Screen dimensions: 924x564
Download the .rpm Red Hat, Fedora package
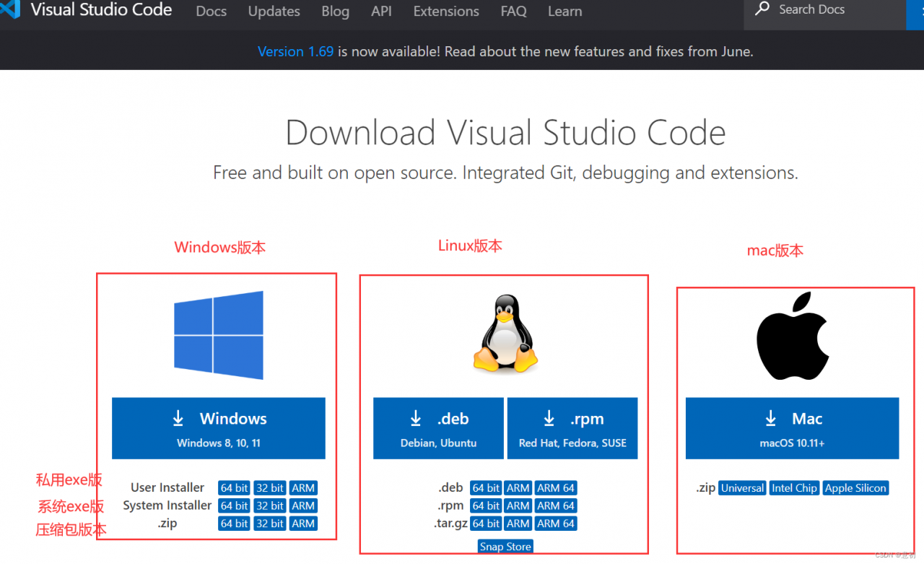point(572,428)
